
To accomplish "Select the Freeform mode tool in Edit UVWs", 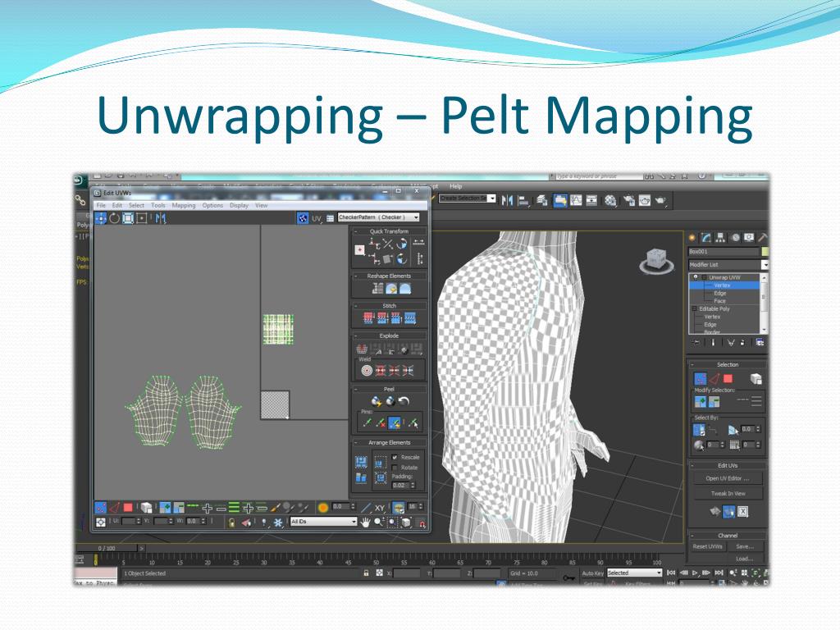I will [141, 218].
